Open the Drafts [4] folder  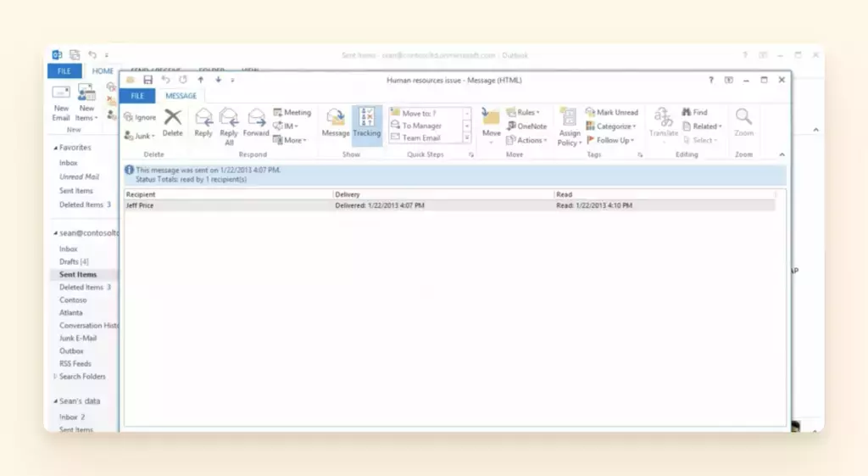[74, 261]
